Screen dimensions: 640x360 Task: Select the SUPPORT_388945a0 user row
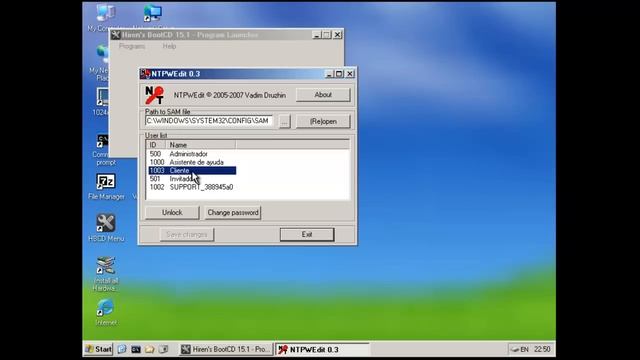coord(192,187)
